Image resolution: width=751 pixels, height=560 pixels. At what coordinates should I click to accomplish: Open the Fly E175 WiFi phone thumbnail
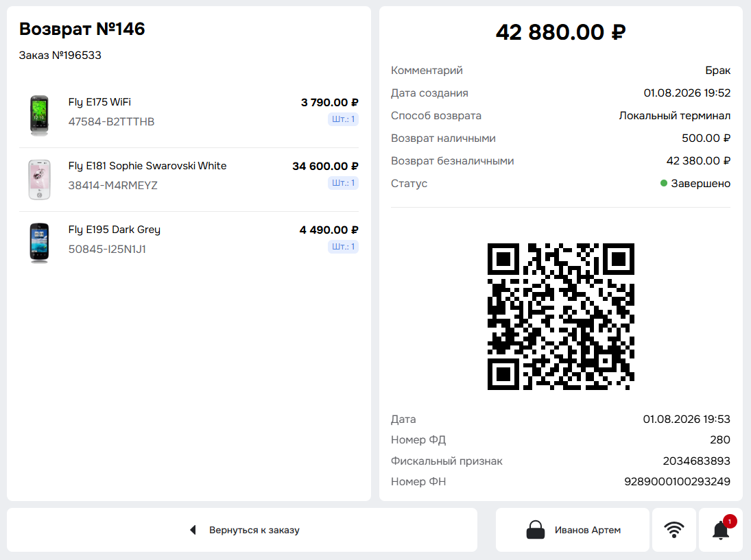click(x=39, y=115)
